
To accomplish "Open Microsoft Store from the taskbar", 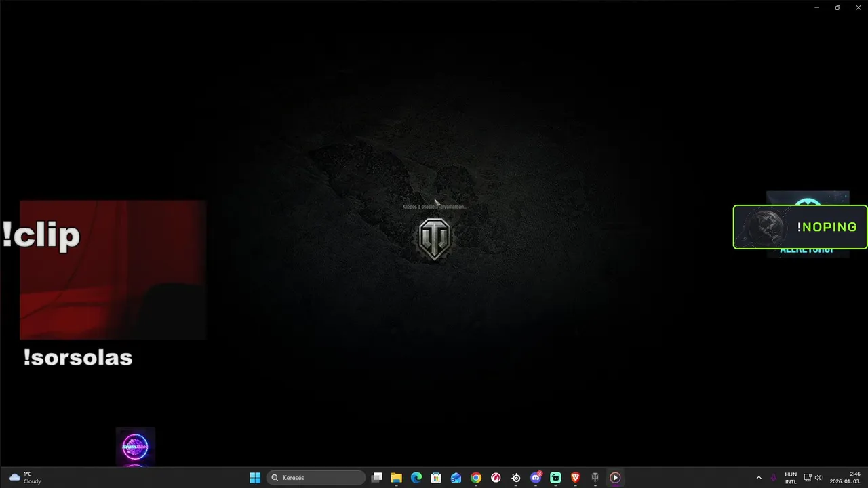I will 436,478.
